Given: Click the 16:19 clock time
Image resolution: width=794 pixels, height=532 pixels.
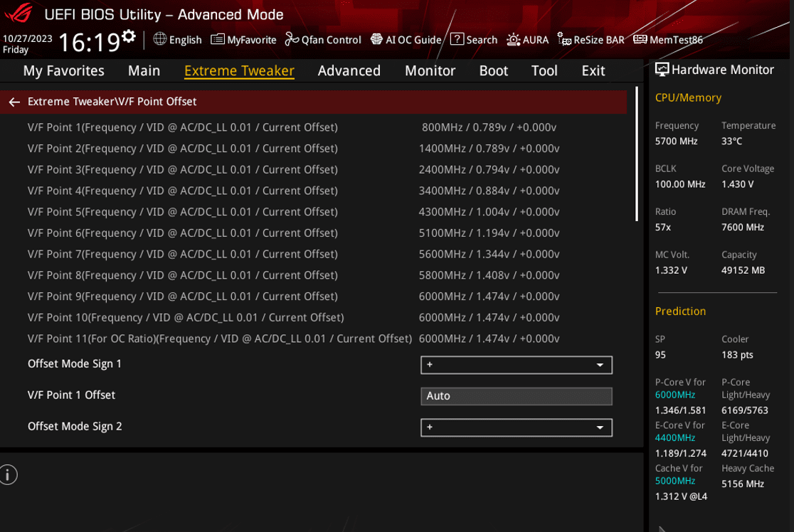Looking at the screenshot, I should click(x=89, y=42).
